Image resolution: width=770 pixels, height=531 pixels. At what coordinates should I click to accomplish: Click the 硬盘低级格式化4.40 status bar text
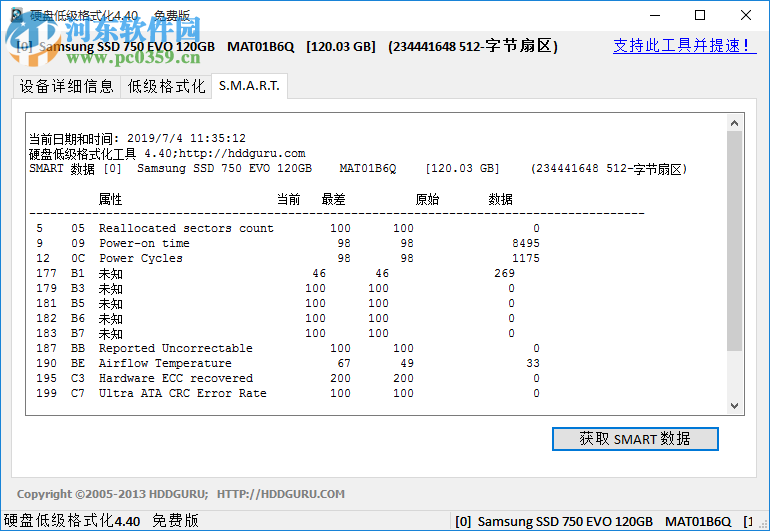101,521
